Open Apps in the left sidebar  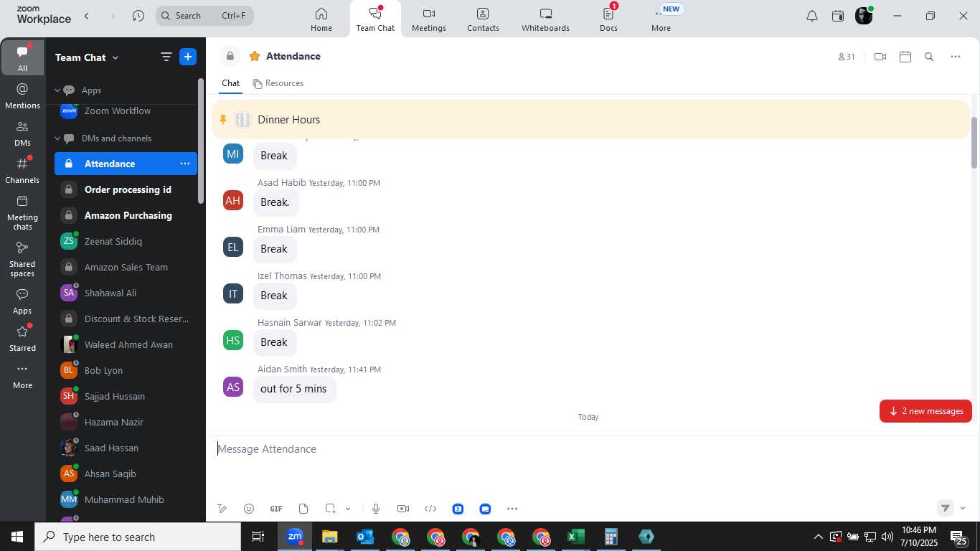pos(22,301)
